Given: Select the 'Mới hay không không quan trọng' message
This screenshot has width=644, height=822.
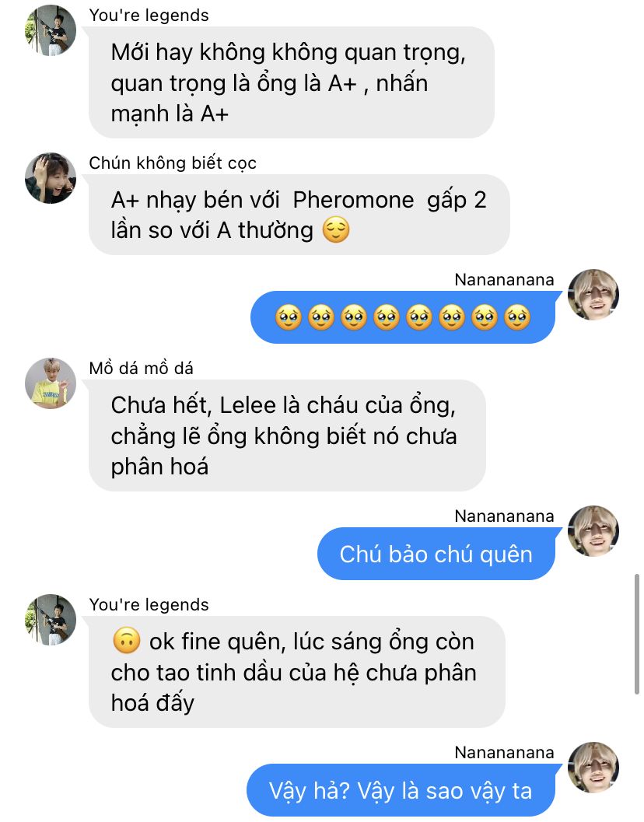Looking at the screenshot, I should coord(292,83).
